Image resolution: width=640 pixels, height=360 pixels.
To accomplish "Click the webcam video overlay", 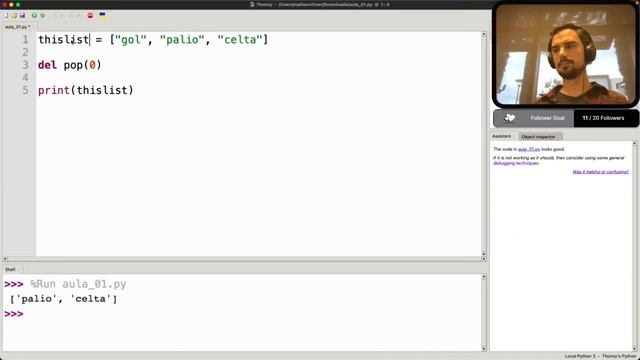I will tap(566, 54).
